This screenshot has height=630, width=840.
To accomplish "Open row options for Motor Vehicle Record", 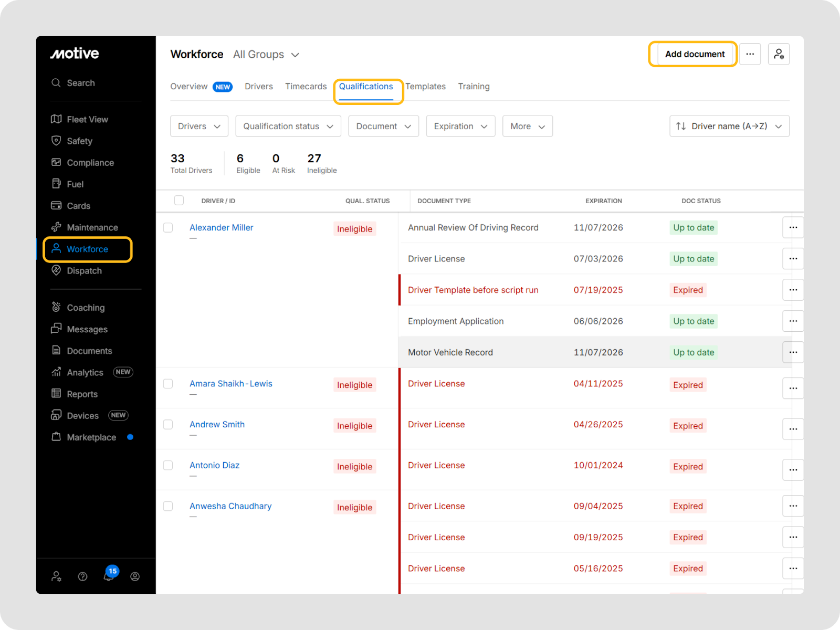I will (x=793, y=352).
